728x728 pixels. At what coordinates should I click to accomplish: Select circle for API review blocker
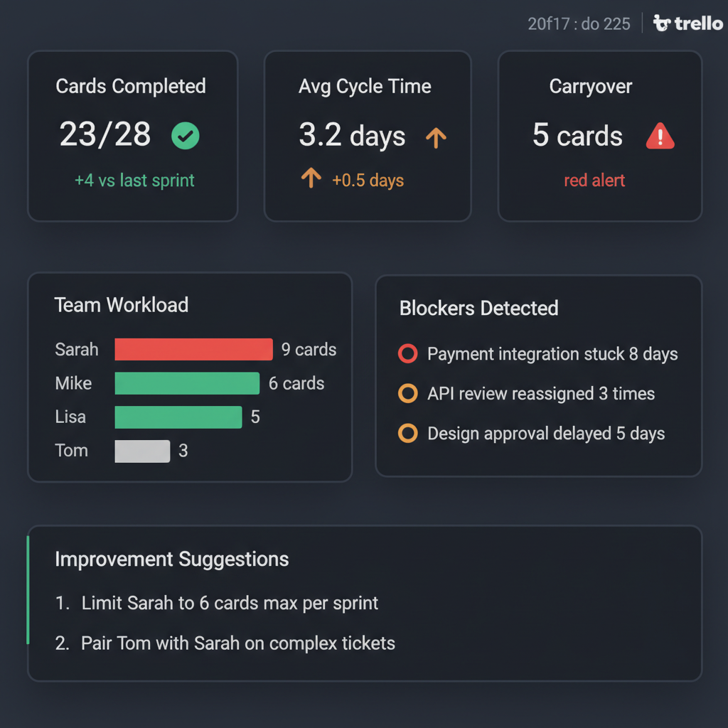click(407, 393)
